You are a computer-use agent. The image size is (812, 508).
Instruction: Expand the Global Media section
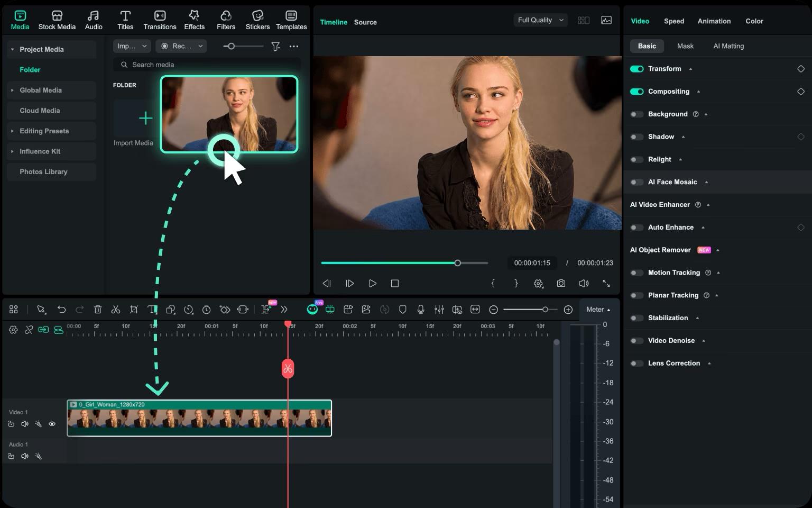point(12,90)
